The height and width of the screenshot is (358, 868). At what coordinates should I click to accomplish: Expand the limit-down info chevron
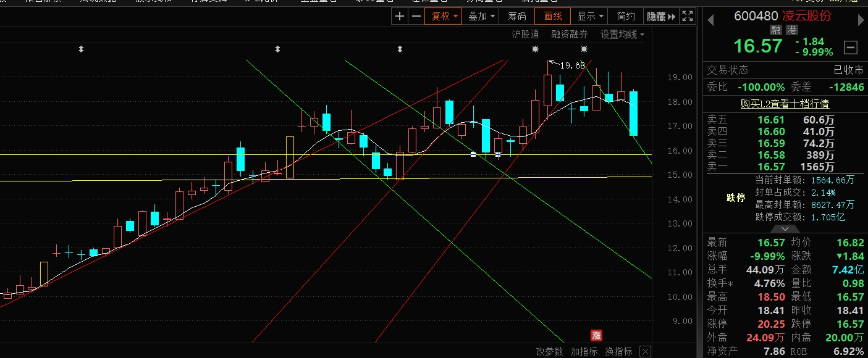pyautogui.click(x=785, y=228)
